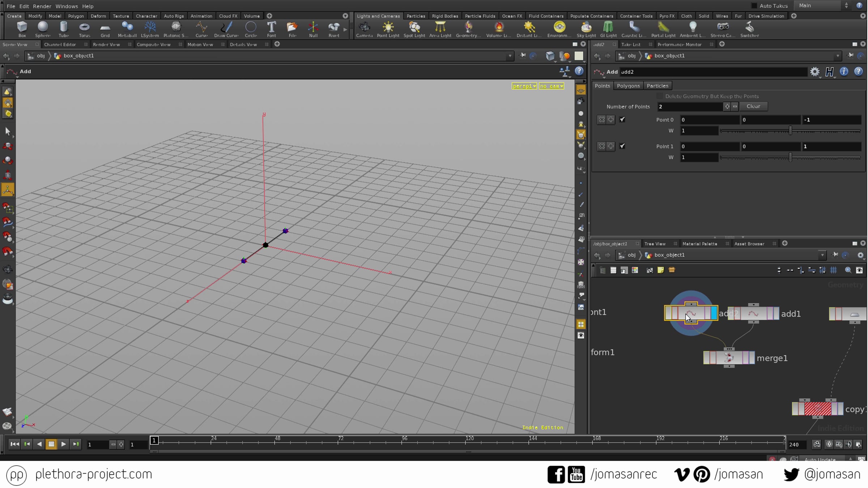Viewport: 868px width, 488px height.
Task: Toggle the merge1 node display flag
Action: 752,358
